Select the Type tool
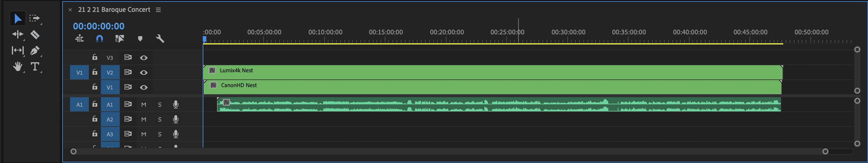868x163 pixels. point(35,66)
